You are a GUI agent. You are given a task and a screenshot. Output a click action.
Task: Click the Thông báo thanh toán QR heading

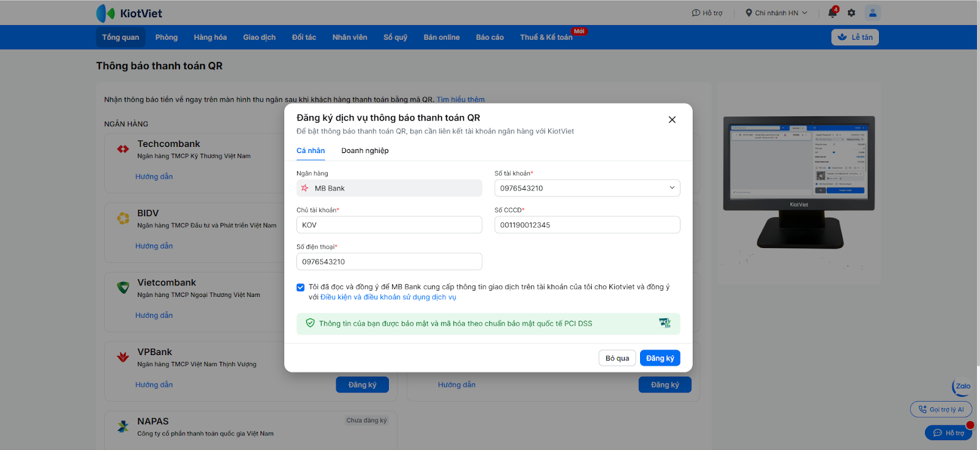[x=159, y=66]
